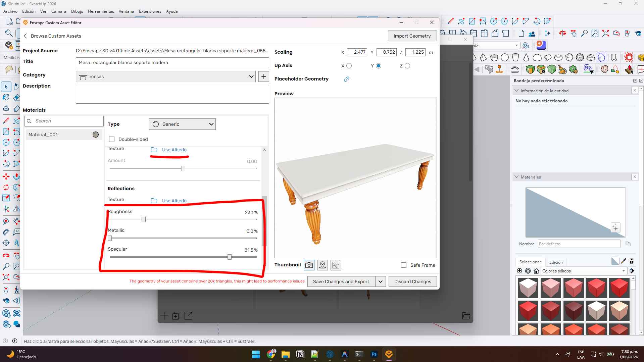Click the materials details arrow icon
Viewport: 644px width, 362px height.
632,271
